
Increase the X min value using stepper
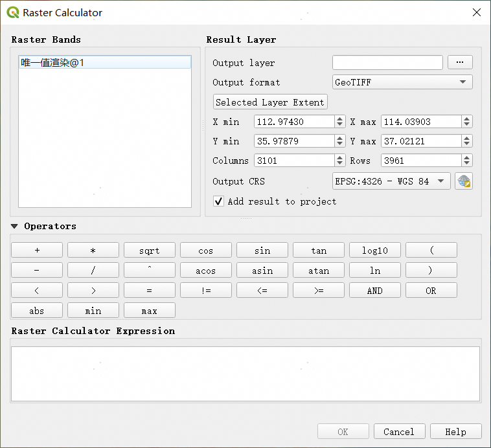[x=340, y=119]
